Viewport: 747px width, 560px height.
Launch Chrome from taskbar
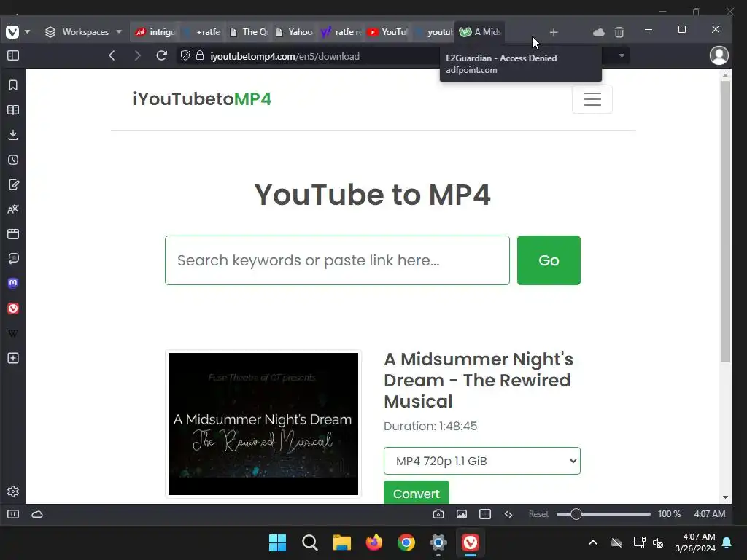pos(406,542)
